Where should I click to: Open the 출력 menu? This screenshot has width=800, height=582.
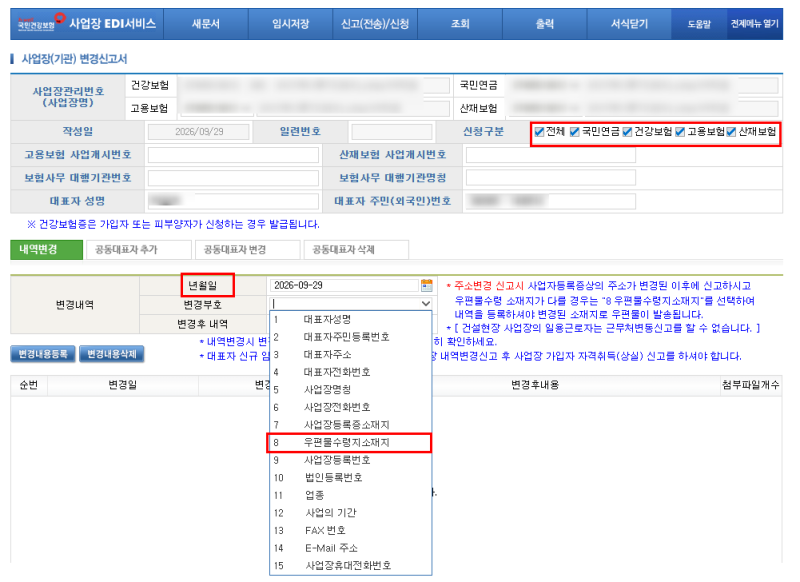tap(544, 23)
